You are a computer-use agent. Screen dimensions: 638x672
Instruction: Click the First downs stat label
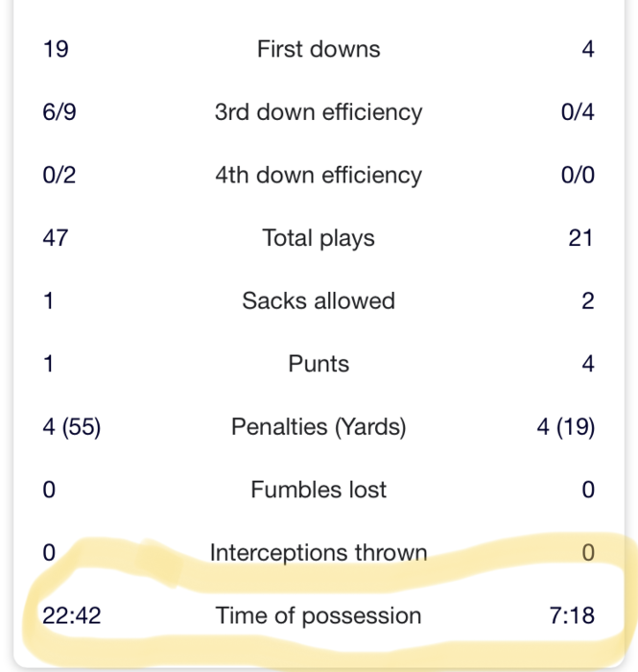[319, 49]
